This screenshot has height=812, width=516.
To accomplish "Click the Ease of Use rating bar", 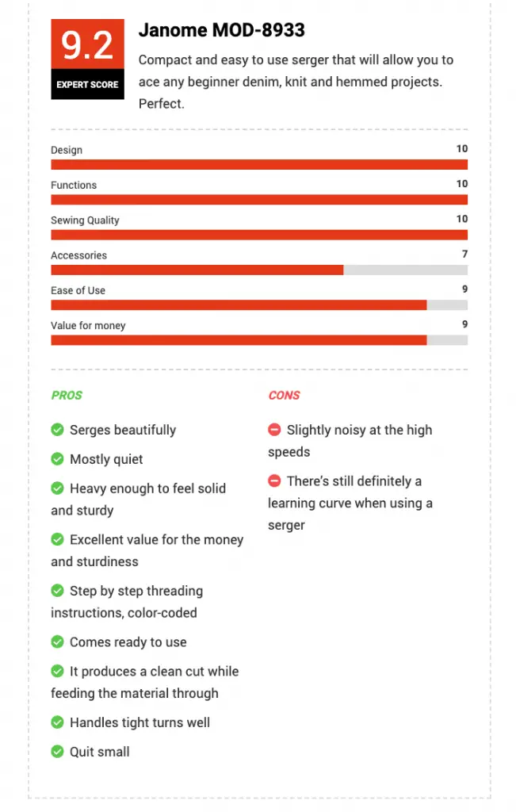I will 259,305.
